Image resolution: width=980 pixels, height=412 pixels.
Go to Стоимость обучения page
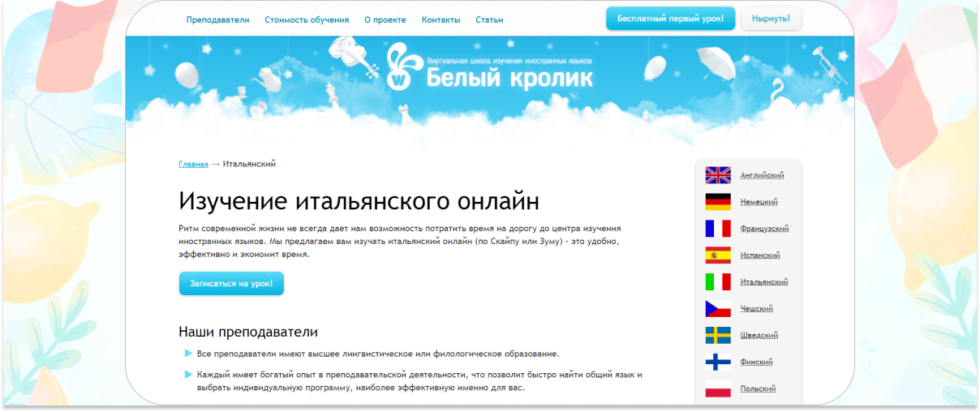coord(307,19)
